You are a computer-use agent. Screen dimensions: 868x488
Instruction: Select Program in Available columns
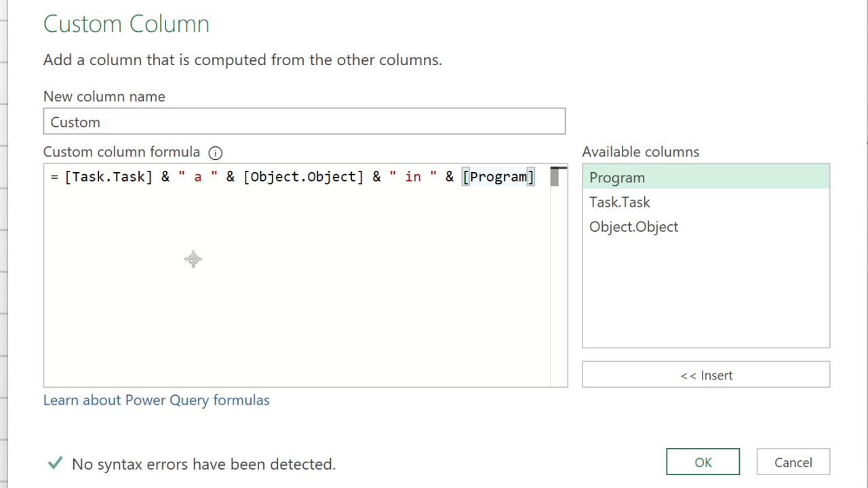[705, 178]
